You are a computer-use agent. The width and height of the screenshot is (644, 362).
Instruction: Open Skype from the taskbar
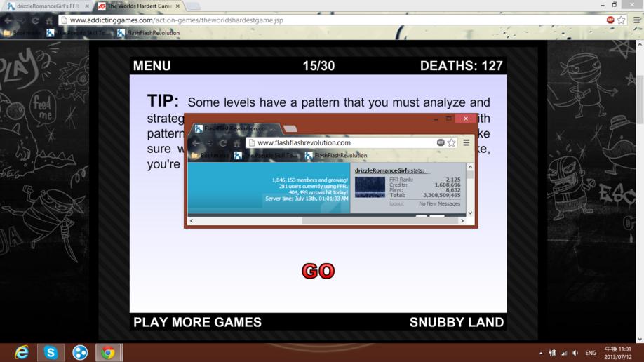51,353
